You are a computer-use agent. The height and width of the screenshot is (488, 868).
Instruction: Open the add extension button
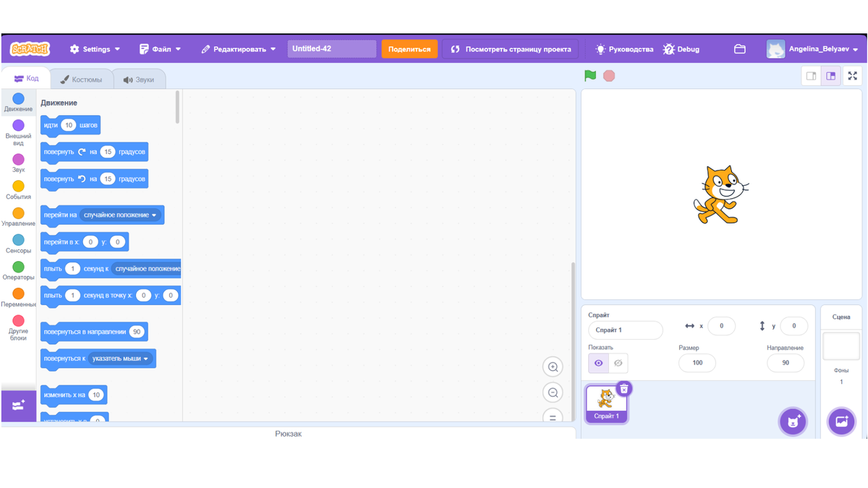coord(18,406)
